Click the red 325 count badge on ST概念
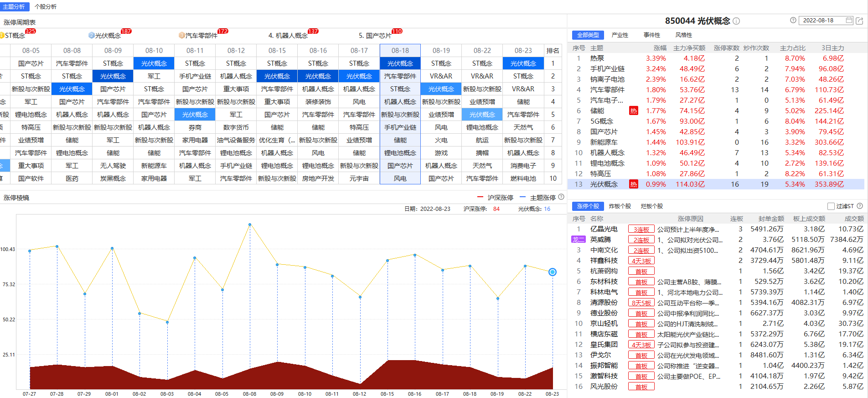The height and width of the screenshot is (398, 868). tap(31, 31)
